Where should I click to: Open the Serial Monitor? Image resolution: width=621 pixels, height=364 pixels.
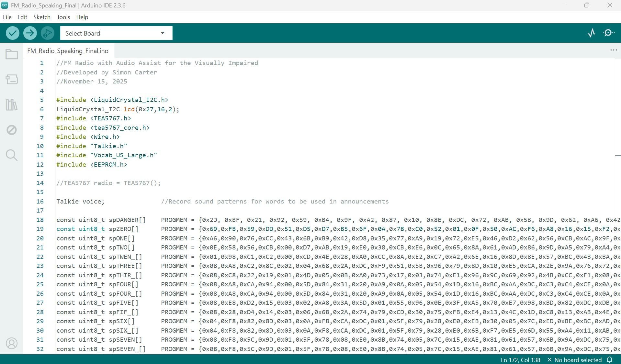click(609, 33)
